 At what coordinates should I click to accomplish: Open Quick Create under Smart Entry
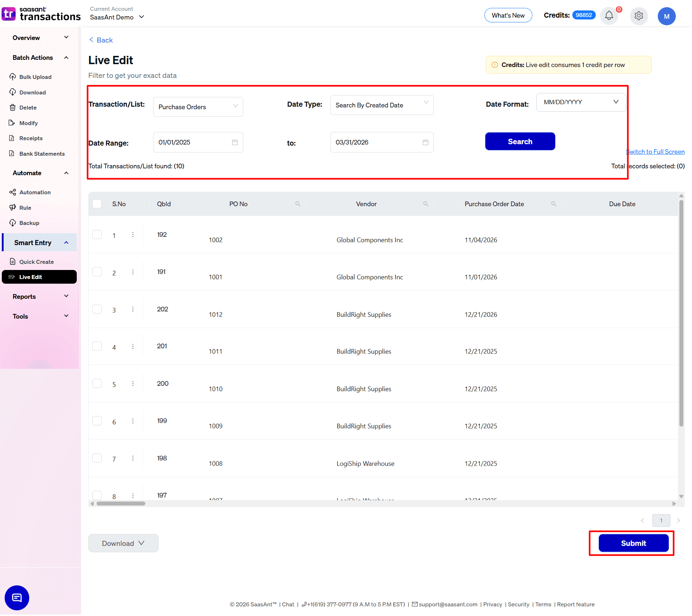pos(36,261)
